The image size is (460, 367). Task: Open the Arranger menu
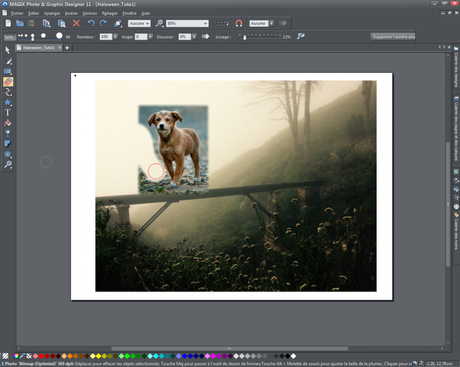click(x=52, y=13)
